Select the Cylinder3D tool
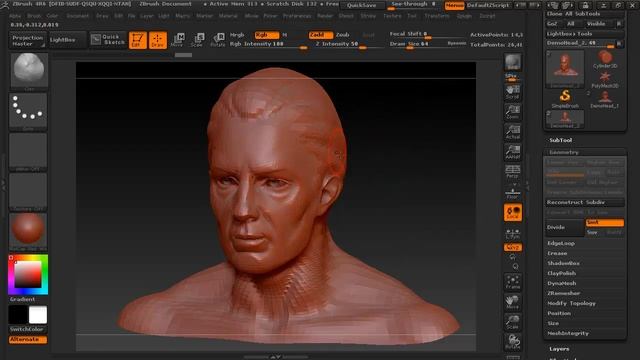 pyautogui.click(x=604, y=59)
